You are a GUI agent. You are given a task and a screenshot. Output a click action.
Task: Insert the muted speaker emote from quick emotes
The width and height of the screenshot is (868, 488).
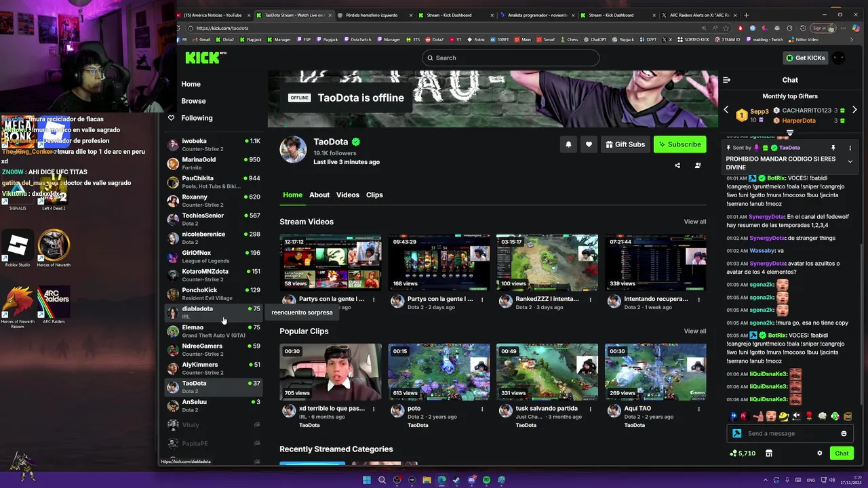coord(796,416)
